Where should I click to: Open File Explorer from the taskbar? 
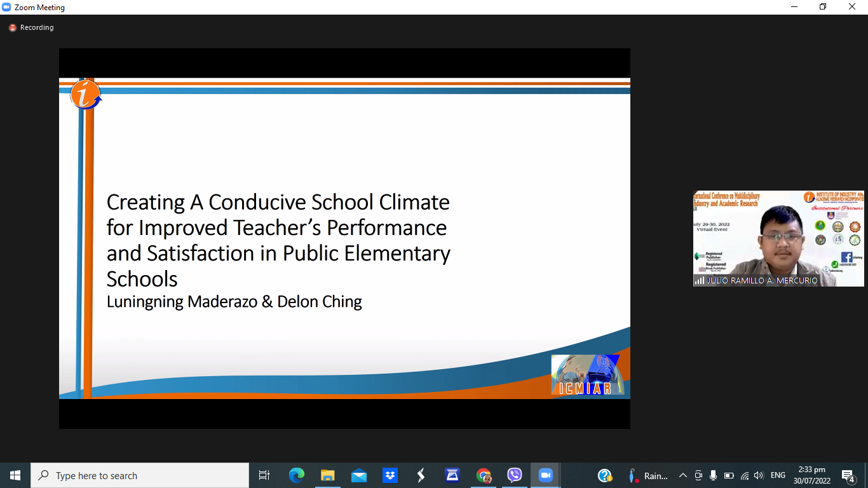point(327,475)
